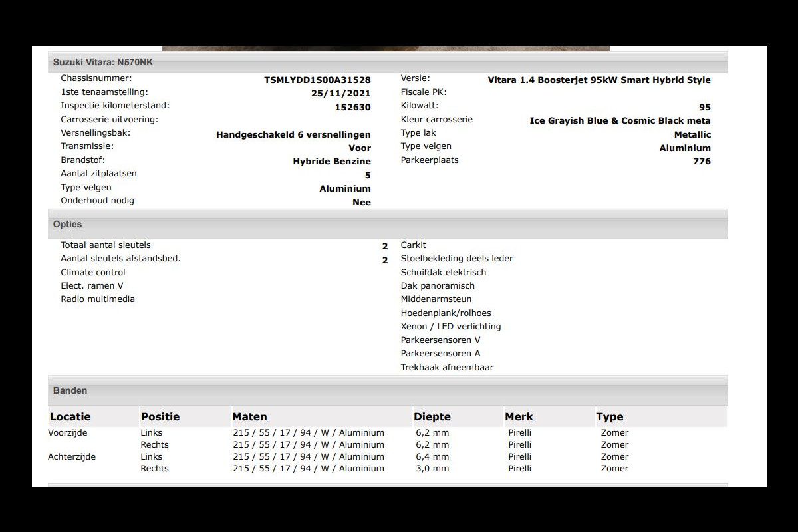The image size is (798, 532).
Task: Click the Merk column header
Action: point(519,417)
